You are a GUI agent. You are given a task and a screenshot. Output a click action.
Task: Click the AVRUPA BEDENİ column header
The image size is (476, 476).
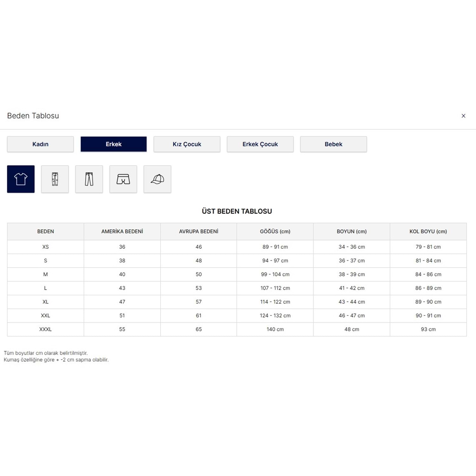click(x=199, y=231)
